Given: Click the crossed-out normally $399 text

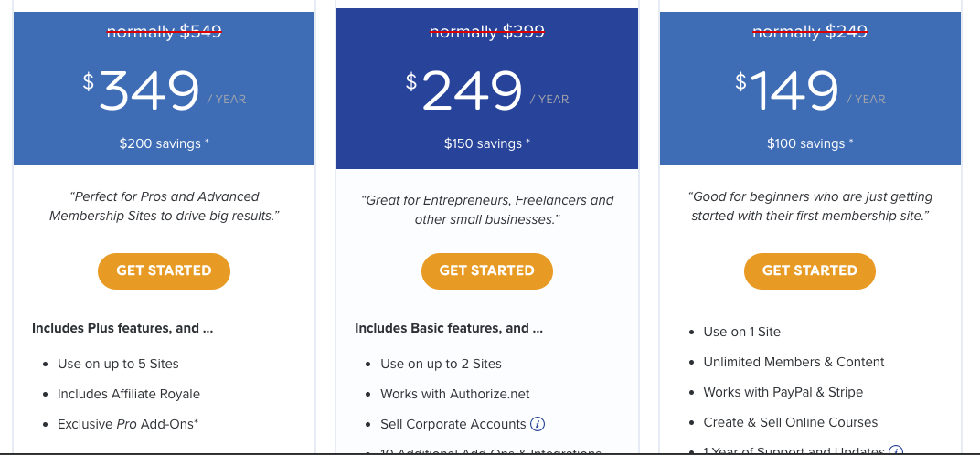Looking at the screenshot, I should 487,31.
